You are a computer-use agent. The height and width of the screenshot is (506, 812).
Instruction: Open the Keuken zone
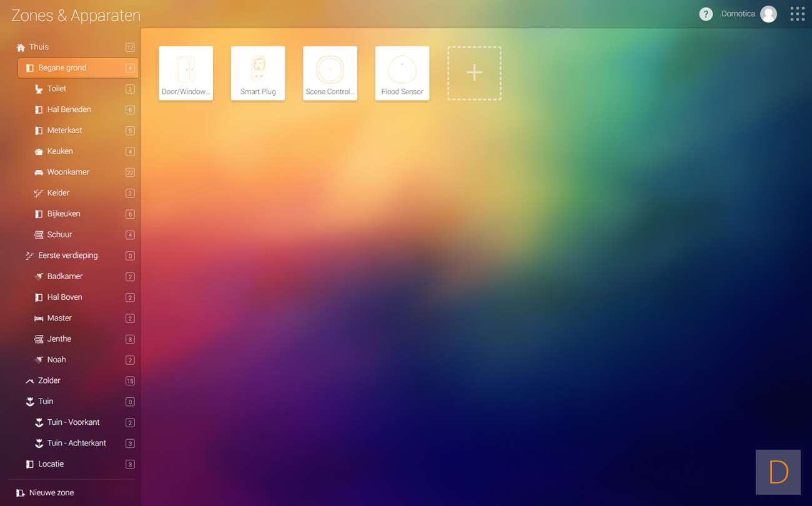click(60, 151)
